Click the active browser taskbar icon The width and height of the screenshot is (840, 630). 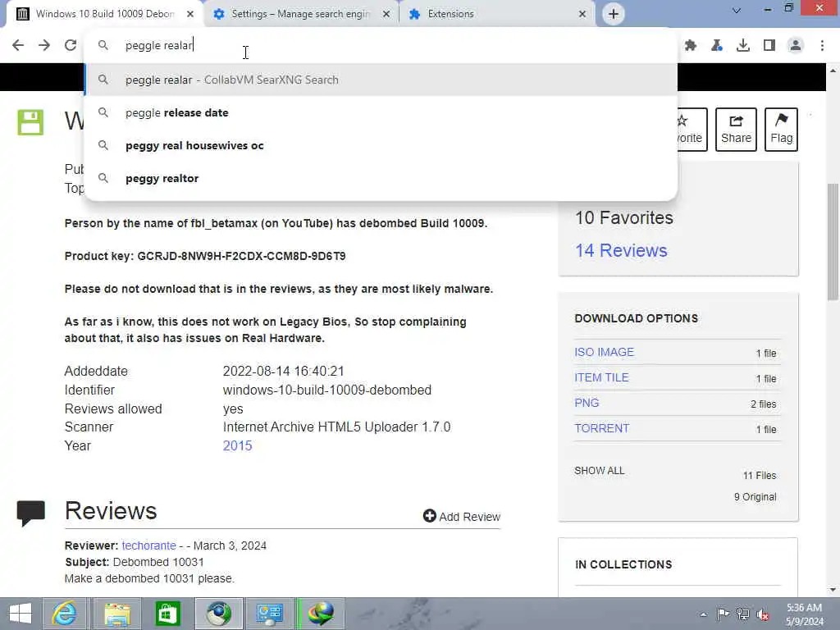click(x=218, y=614)
